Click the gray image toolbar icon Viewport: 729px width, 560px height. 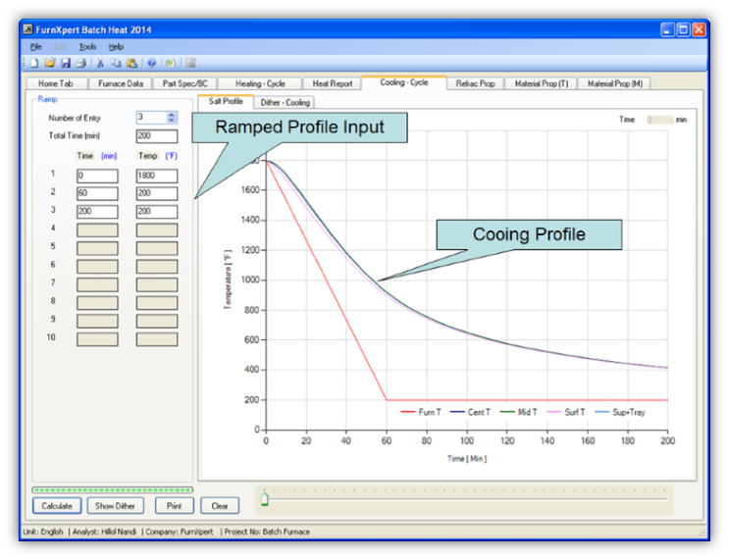coord(189,63)
